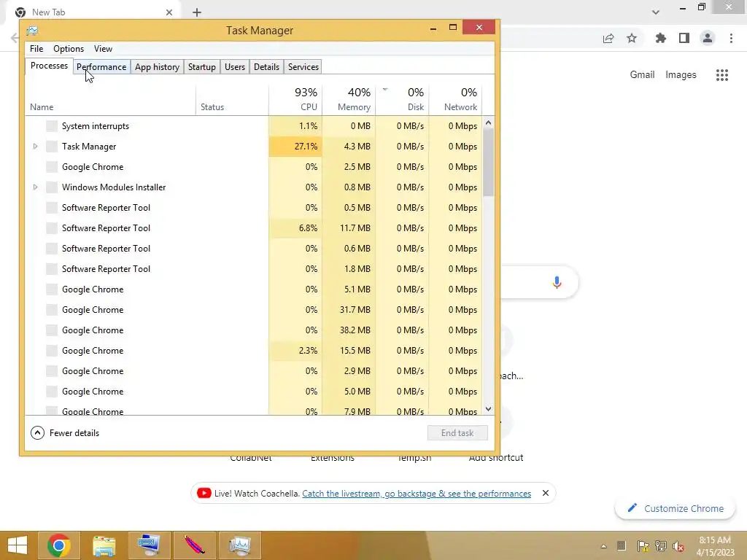Open File Explorer from the taskbar
The width and height of the screenshot is (747, 560).
[x=104, y=545]
